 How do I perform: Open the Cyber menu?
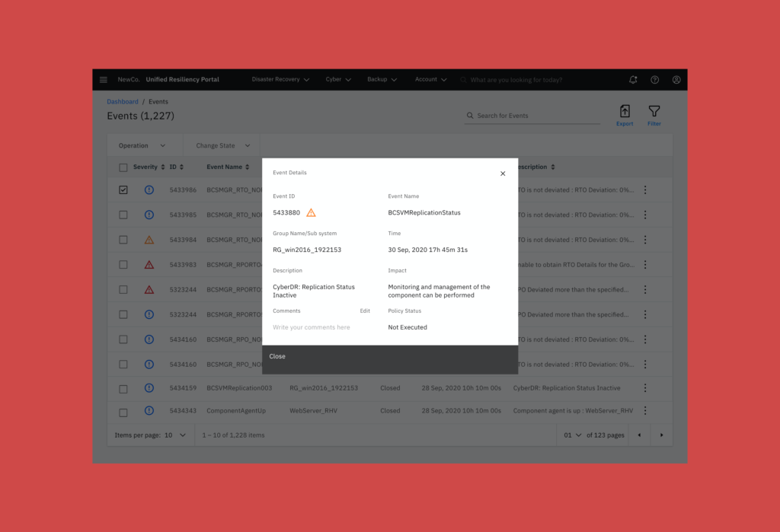338,80
